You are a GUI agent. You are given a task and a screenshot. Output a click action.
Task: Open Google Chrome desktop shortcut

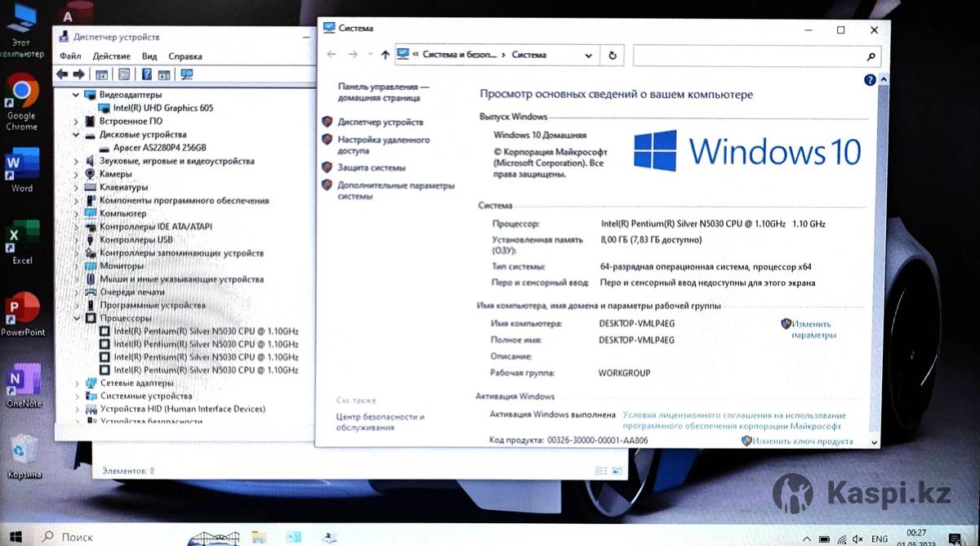(21, 101)
